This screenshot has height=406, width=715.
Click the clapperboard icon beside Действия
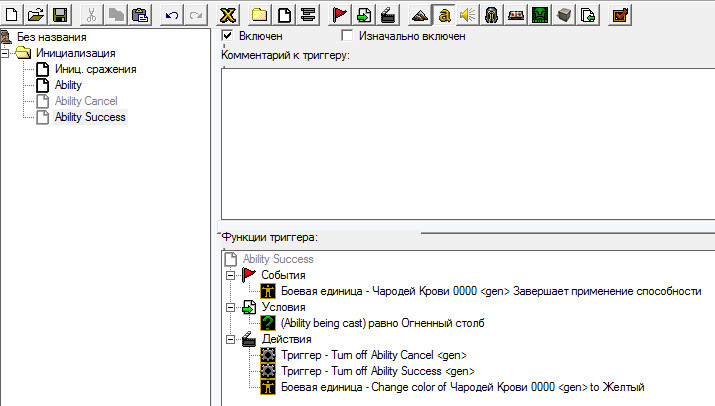tap(249, 339)
